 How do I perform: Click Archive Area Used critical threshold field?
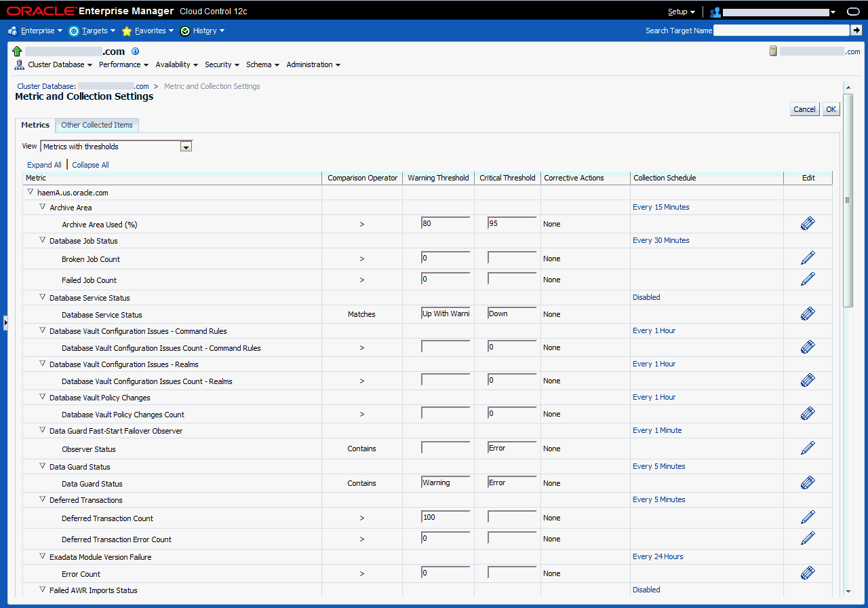512,223
